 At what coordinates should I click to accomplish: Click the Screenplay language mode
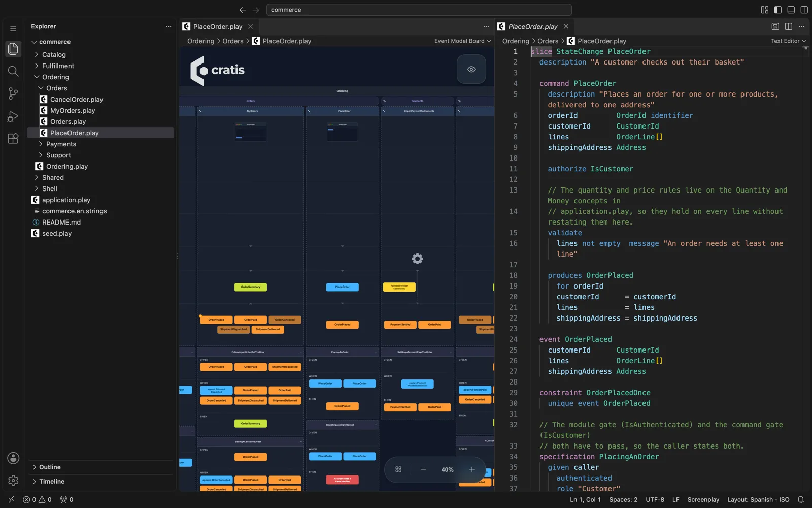coord(703,500)
